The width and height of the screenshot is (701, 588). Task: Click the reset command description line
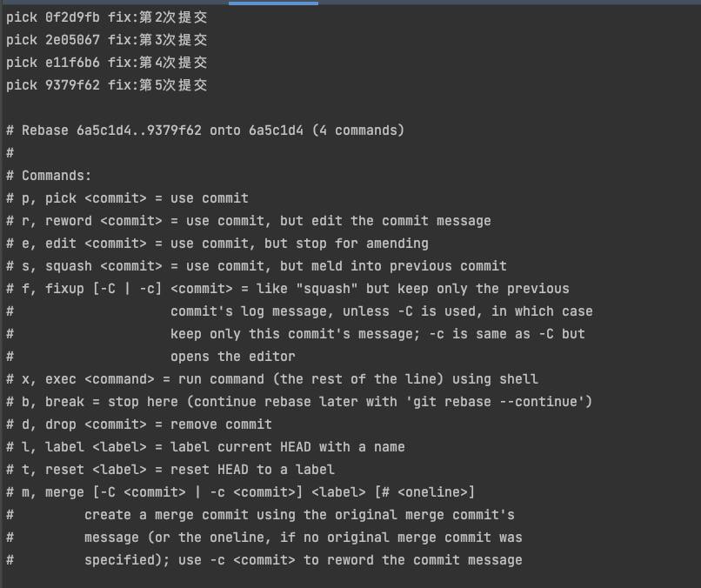(170, 470)
